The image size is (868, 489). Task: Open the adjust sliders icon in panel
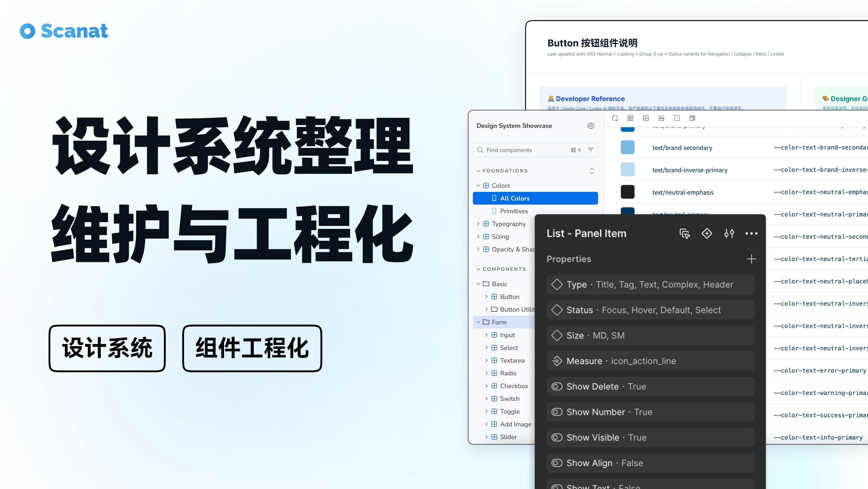729,233
